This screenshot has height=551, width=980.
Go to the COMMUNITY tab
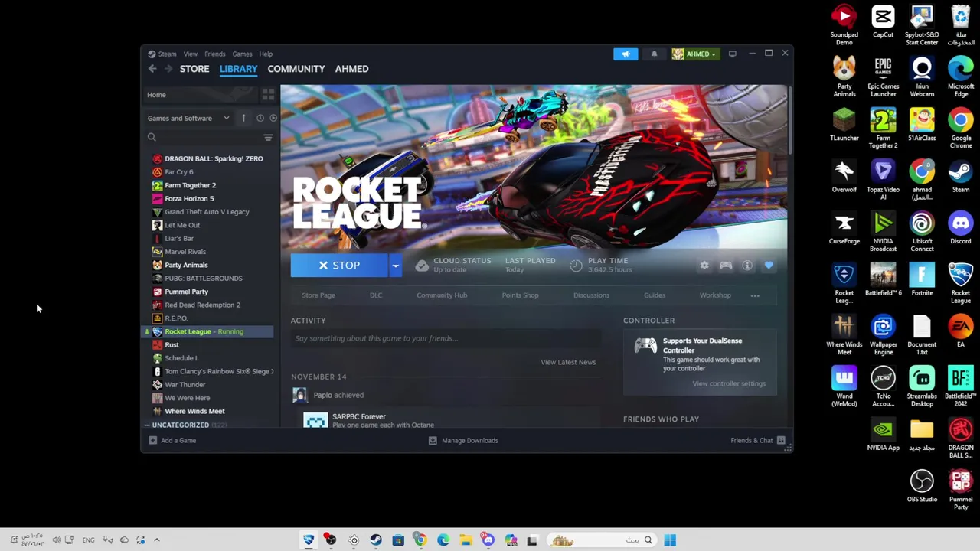[296, 69]
